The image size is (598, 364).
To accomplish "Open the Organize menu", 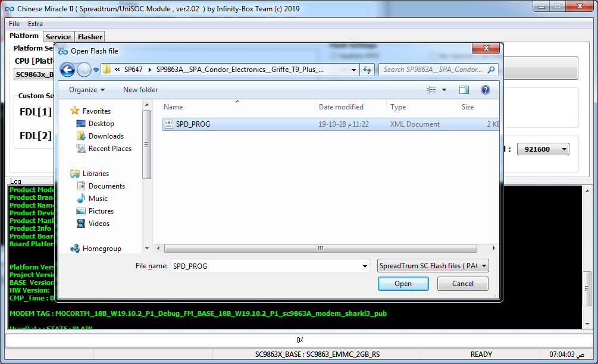I will [x=86, y=90].
